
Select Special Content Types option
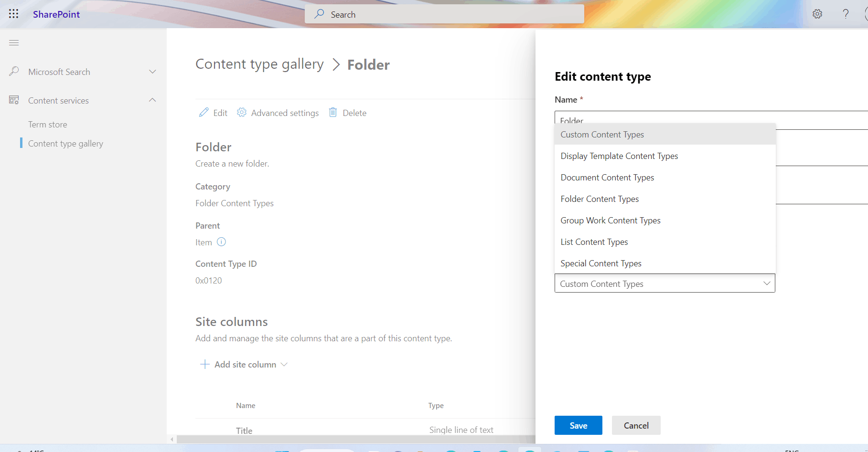(x=665, y=263)
